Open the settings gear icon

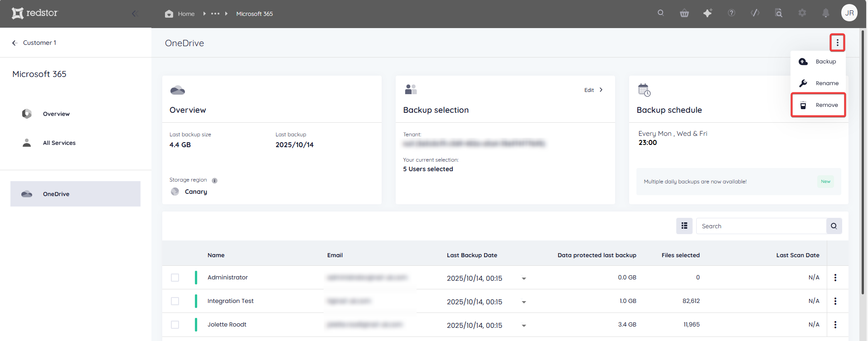tap(802, 13)
